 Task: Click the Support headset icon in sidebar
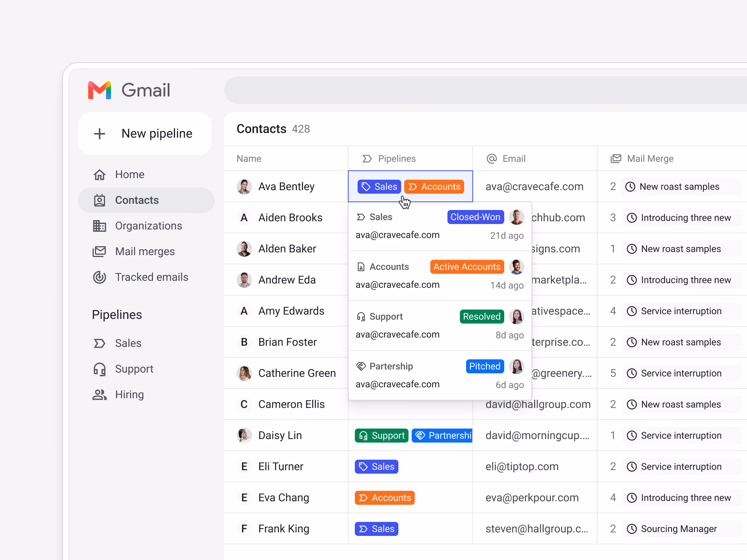click(x=100, y=369)
